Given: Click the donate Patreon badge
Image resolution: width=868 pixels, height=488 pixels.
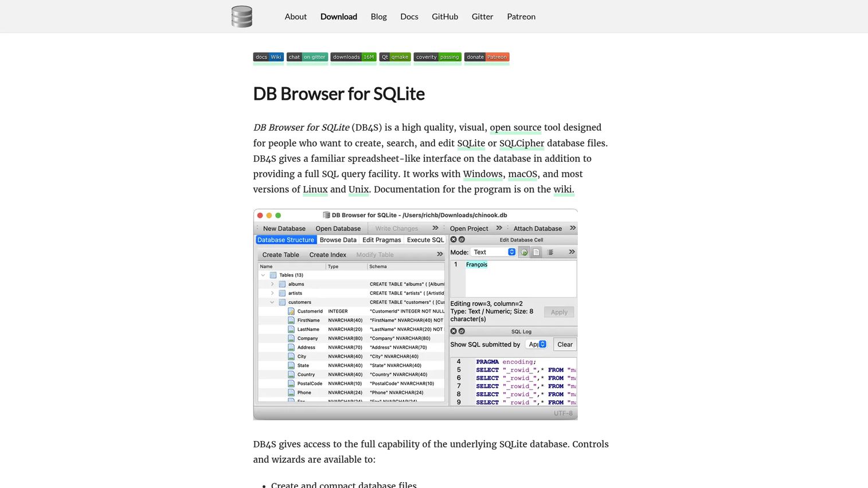Looking at the screenshot, I should coord(487,57).
